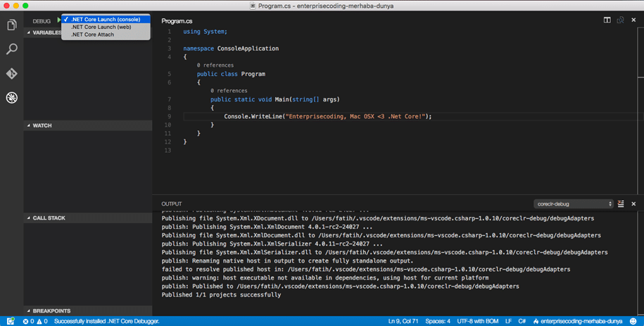Open the Git source control view
644x326 pixels.
11,74
